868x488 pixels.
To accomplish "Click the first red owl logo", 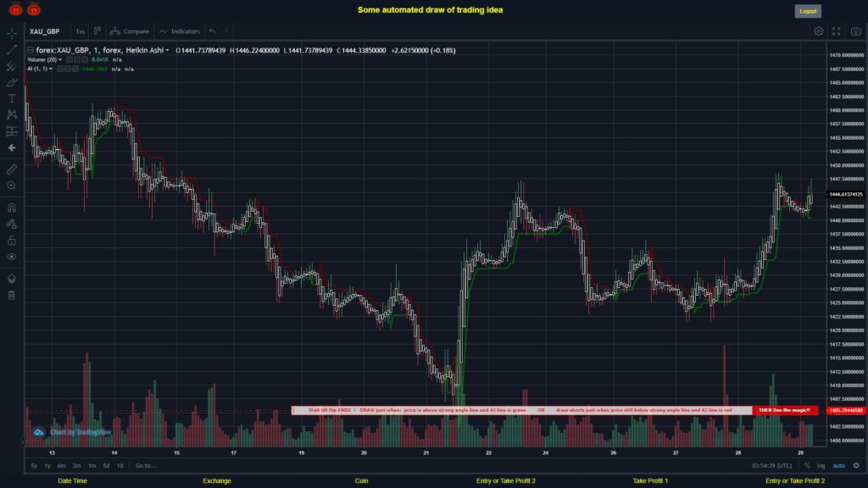I will click(15, 9).
